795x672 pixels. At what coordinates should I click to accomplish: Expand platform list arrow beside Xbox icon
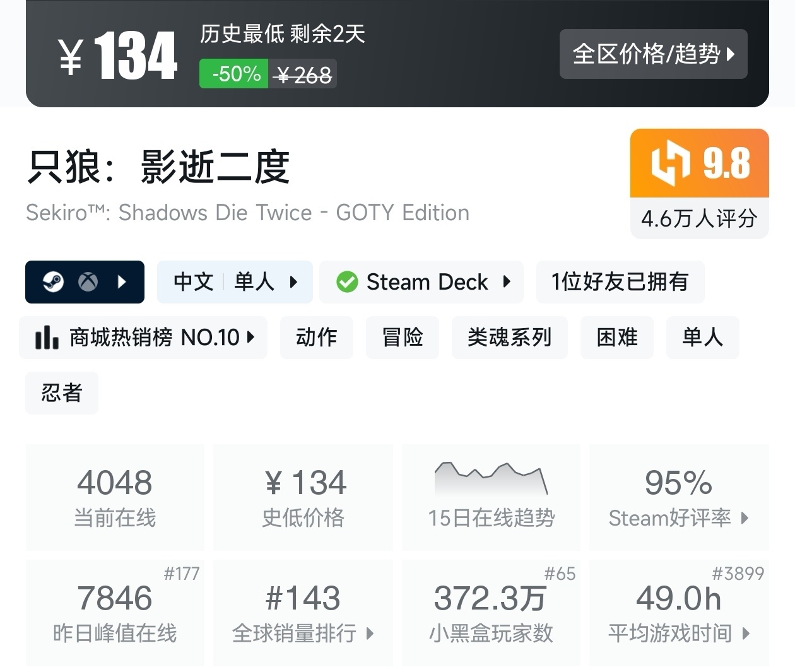122,281
